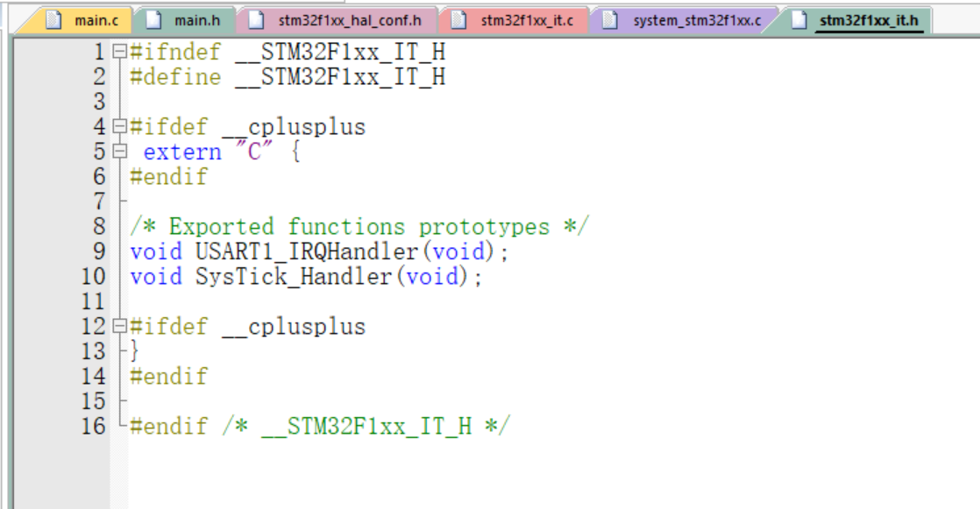Image resolution: width=980 pixels, height=509 pixels.
Task: Click the document icon on the stm32f1xx_hal_conf.h tab
Action: click(x=256, y=20)
